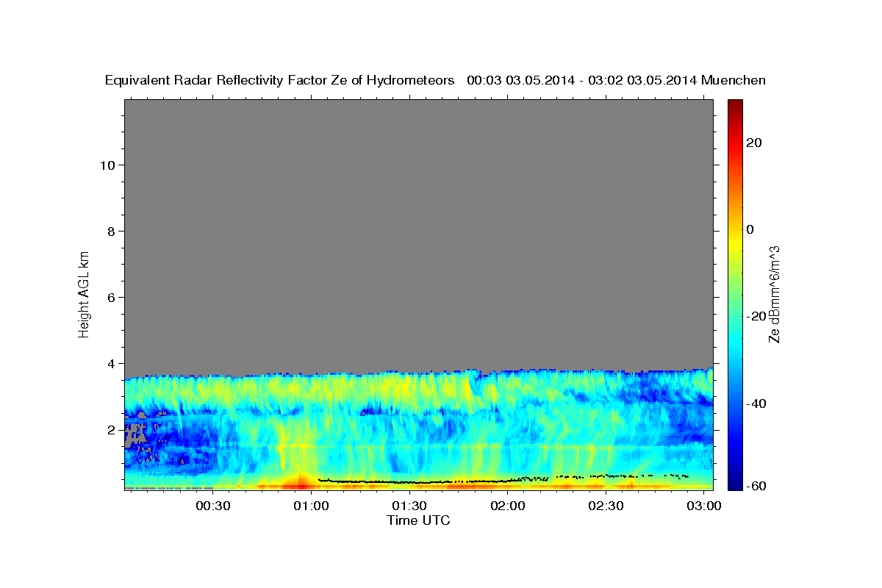Image resolution: width=882 pixels, height=588 pixels.
Task: Click the gray no-data region above the cloud
Action: [x=418, y=235]
